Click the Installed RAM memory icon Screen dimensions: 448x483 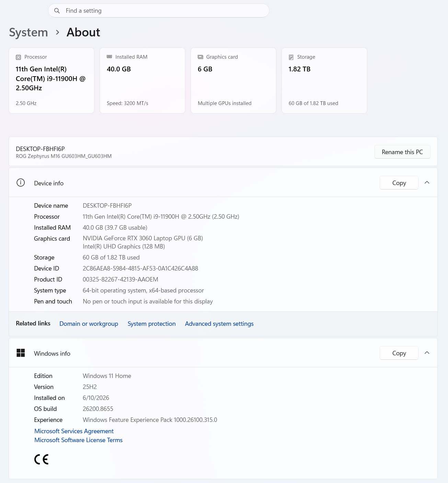click(110, 57)
